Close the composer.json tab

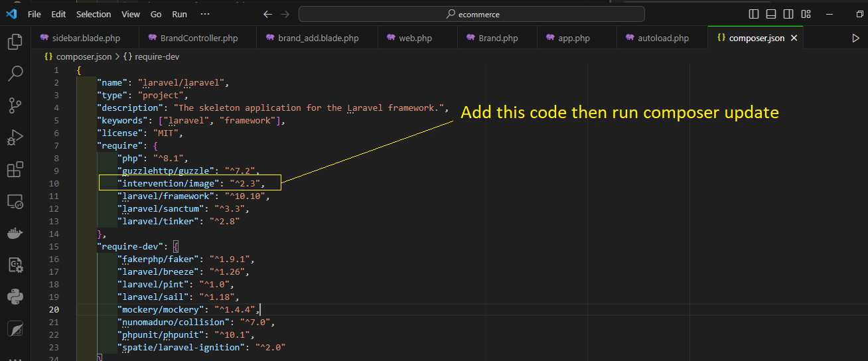point(794,38)
